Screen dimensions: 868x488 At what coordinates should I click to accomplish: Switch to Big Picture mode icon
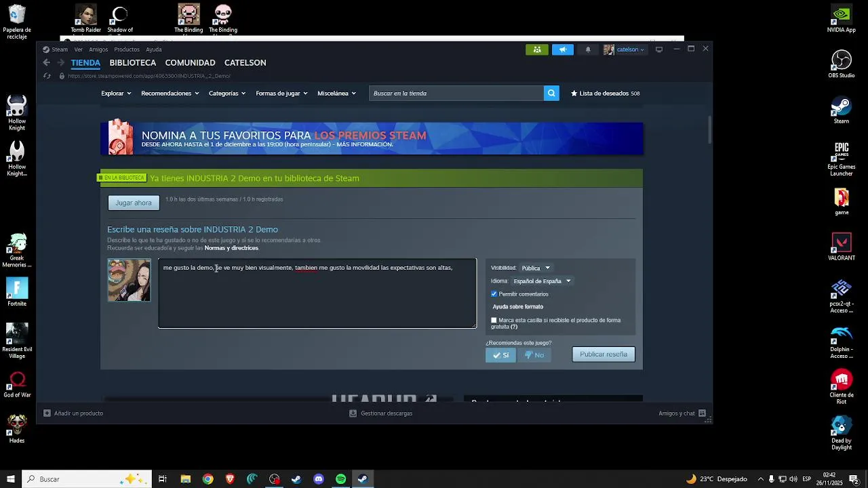coord(658,49)
